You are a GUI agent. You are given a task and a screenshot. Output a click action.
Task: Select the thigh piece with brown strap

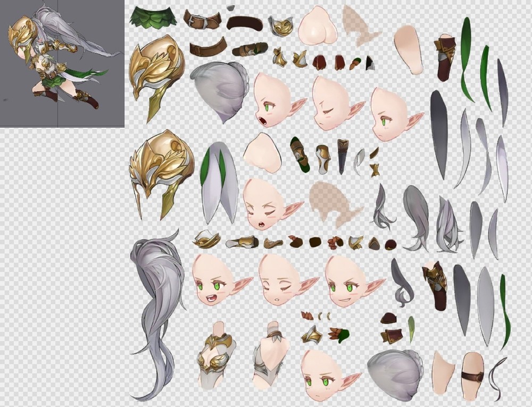pos(472,375)
